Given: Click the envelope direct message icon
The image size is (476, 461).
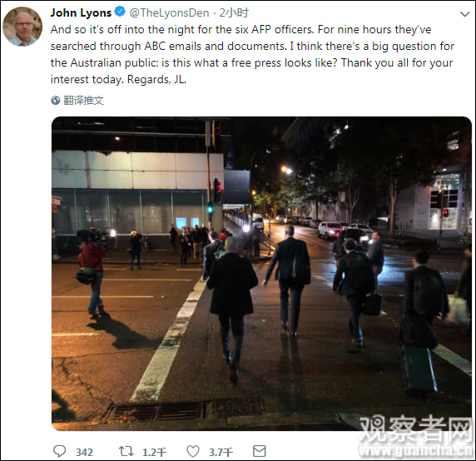Looking at the screenshot, I should click(x=260, y=451).
